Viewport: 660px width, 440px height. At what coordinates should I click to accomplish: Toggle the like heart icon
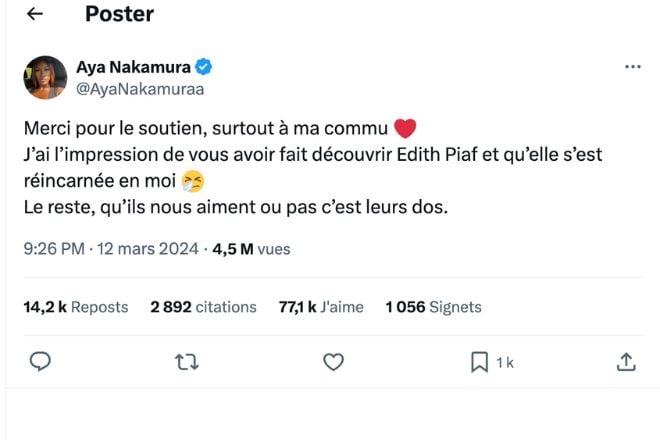[334, 362]
